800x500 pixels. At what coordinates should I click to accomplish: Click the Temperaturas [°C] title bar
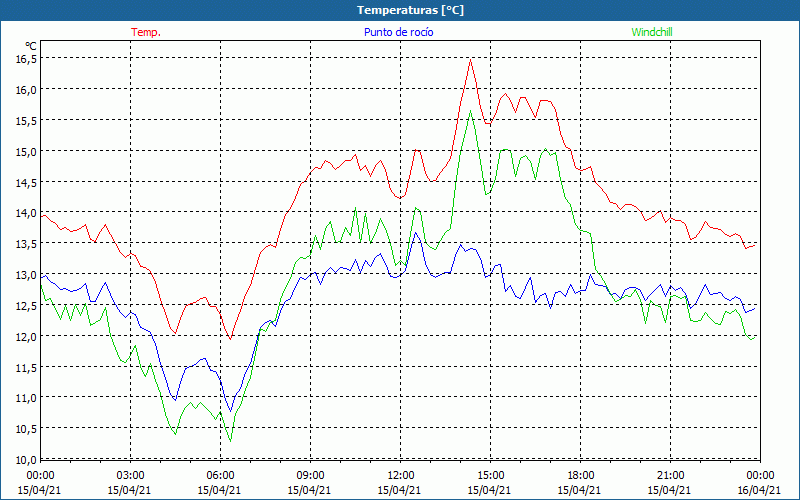click(400, 10)
